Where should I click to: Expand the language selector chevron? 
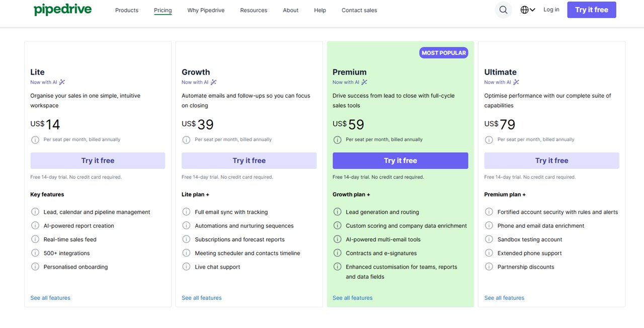pos(533,10)
